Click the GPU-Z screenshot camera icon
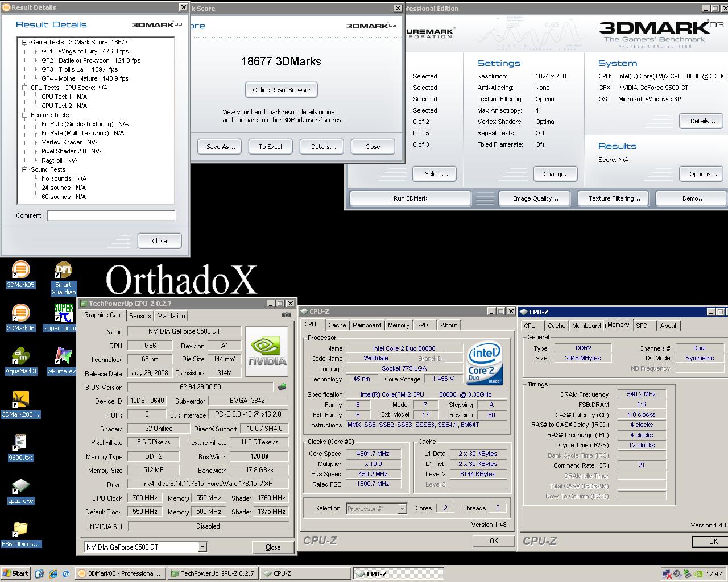 tap(286, 315)
